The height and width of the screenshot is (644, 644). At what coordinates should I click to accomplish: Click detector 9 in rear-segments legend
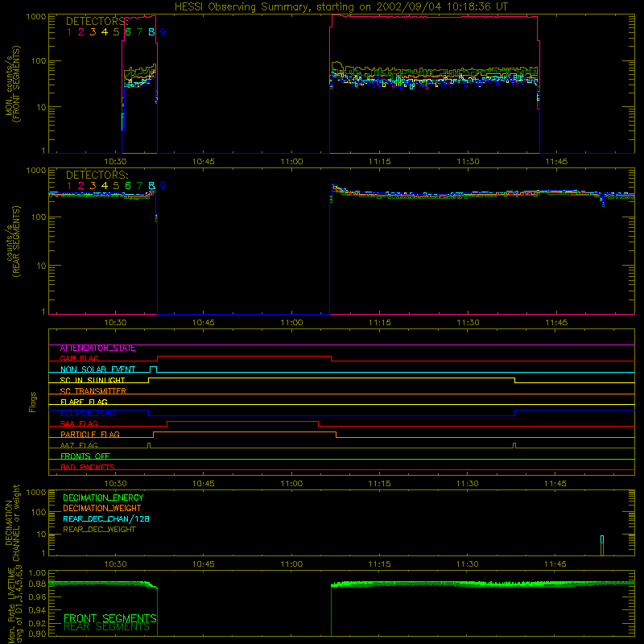tap(163, 186)
